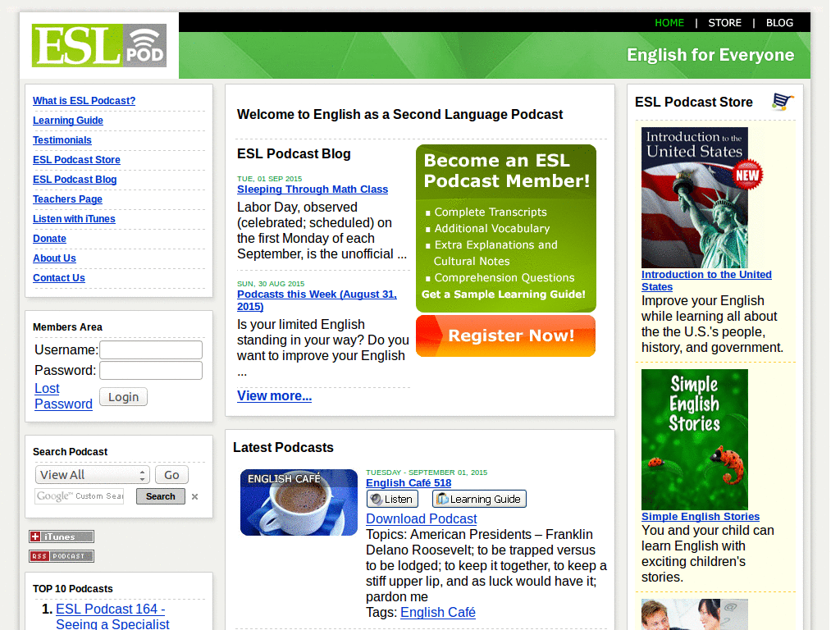The image size is (840, 630).
Task: Click Get a Sample Learning Guide!
Action: click(x=504, y=294)
